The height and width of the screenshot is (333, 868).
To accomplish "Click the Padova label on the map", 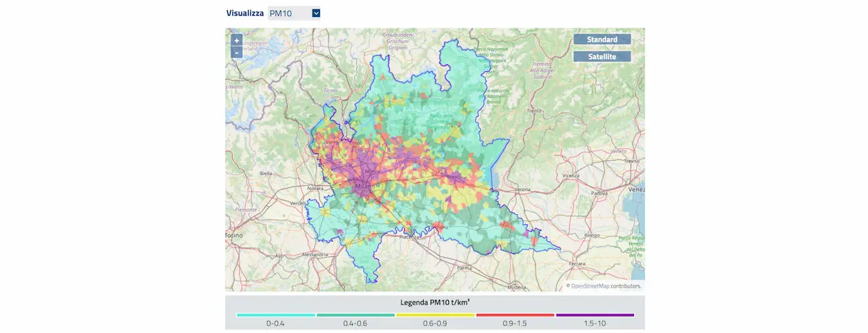I will [598, 193].
